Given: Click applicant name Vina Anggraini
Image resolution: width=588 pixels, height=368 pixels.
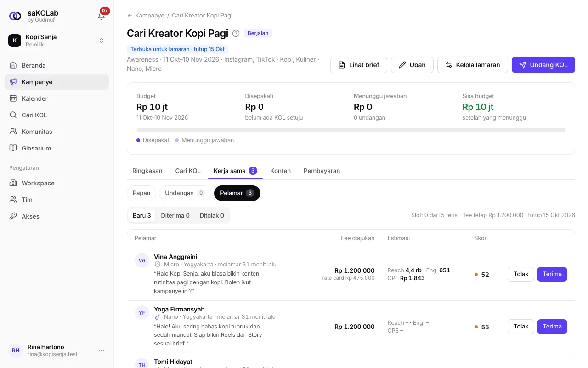Looking at the screenshot, I should [x=175, y=257].
